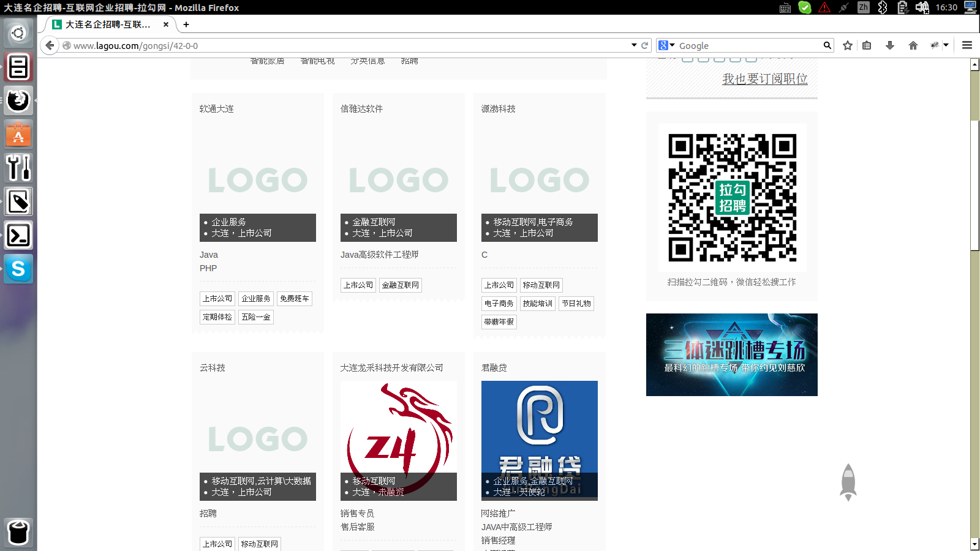Open the JAVA中高级工程师 job link
The image size is (980, 551).
click(x=517, y=527)
